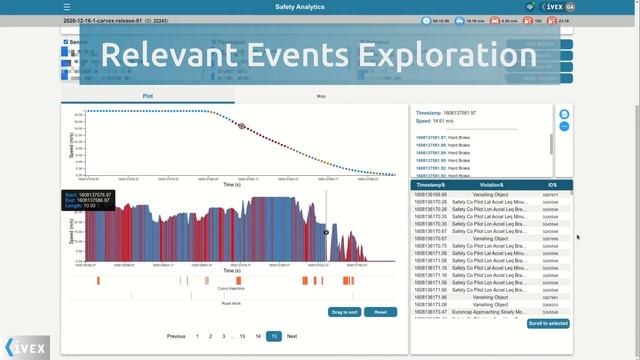Click the 1608137581.90 Hard Brake event

(443, 161)
